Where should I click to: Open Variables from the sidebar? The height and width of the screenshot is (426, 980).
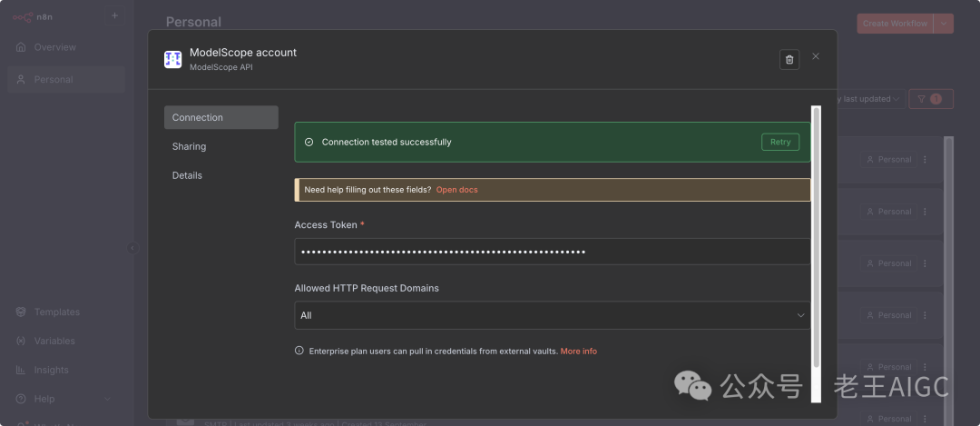tap(66, 341)
